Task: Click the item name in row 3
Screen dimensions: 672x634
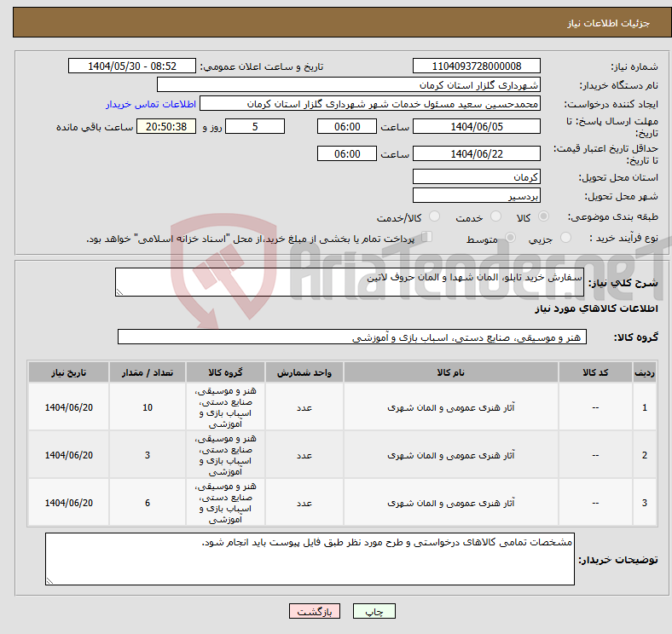Action: coord(451,503)
